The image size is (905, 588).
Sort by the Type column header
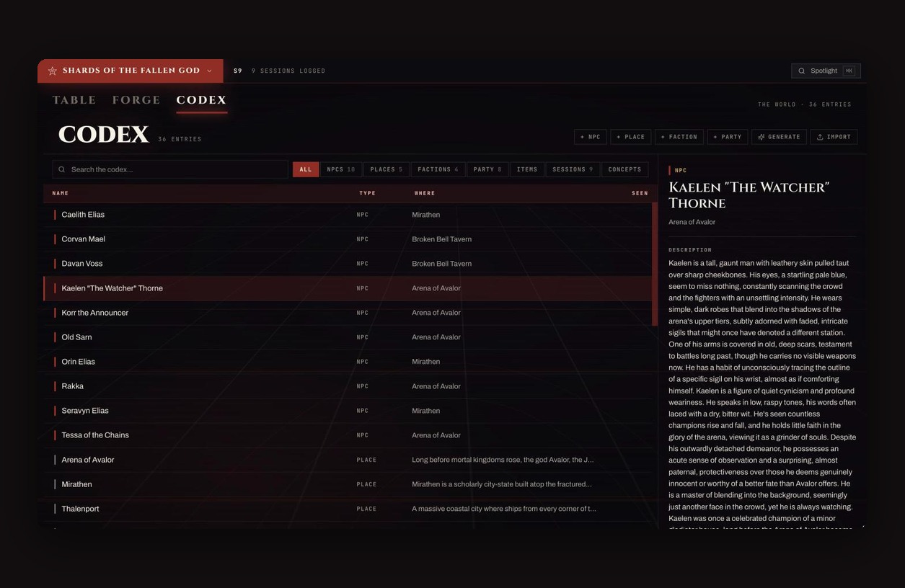[368, 193]
